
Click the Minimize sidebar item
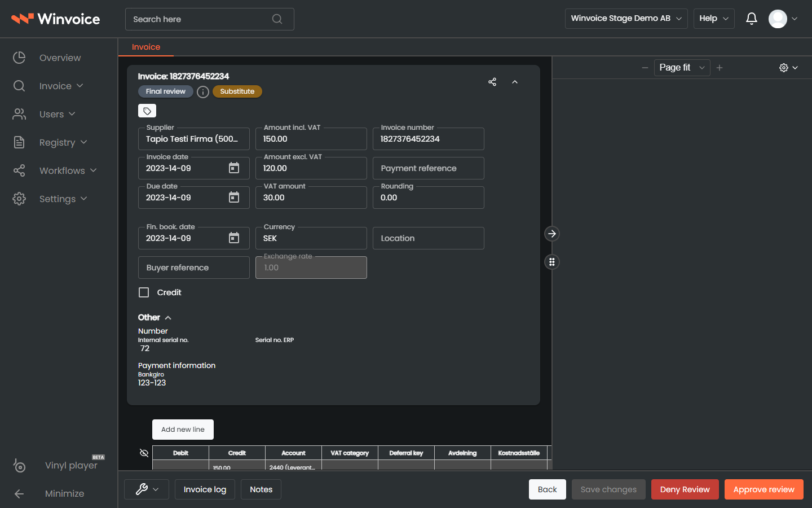[x=50, y=493]
